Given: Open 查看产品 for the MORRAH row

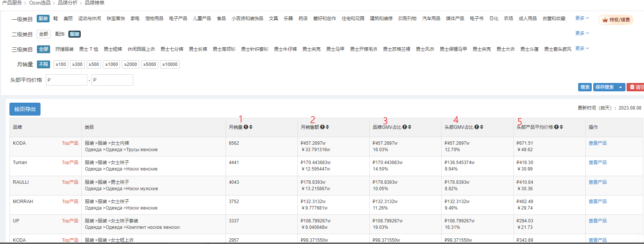Looking at the screenshot, I should 597,202.
